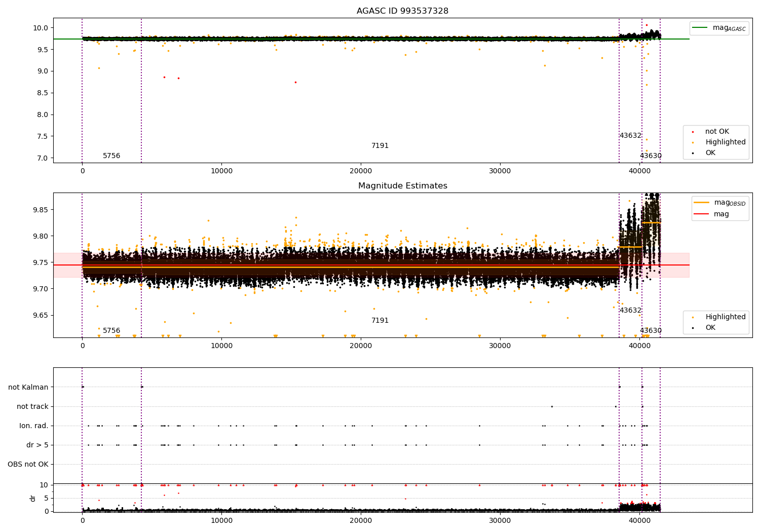Click the "Ion. rad." row label
The image size is (760, 532).
click(34, 426)
